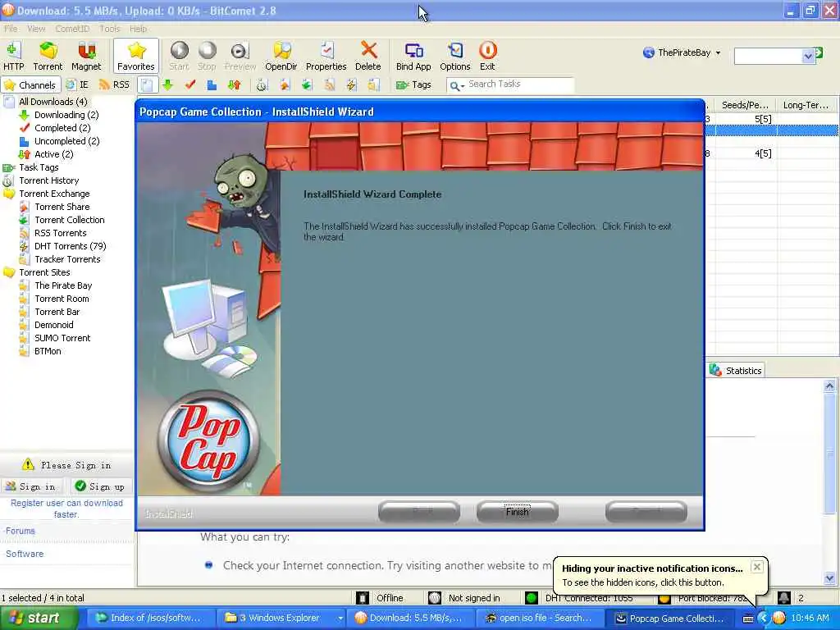Screen dimensions: 840x630
Task: Click the HTTP download toolbar icon
Action: click(x=13, y=56)
